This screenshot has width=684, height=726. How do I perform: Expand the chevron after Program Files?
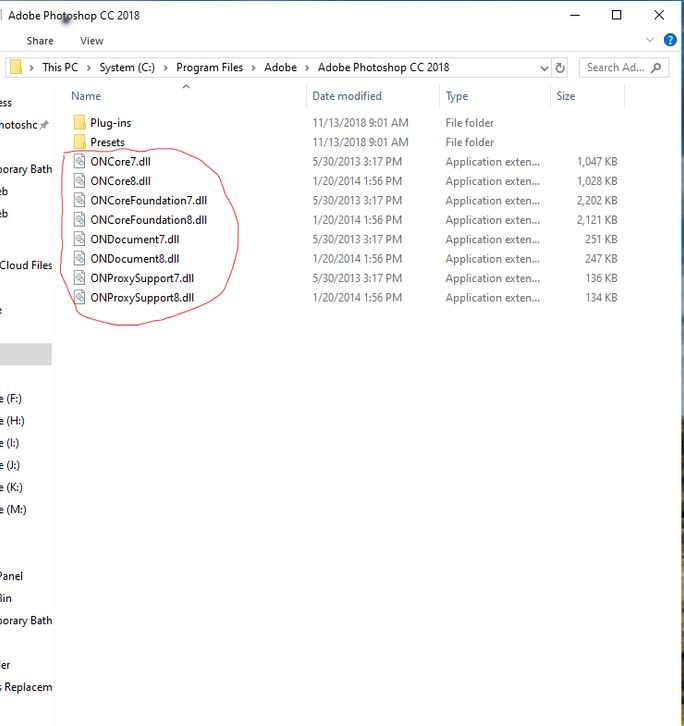253,68
